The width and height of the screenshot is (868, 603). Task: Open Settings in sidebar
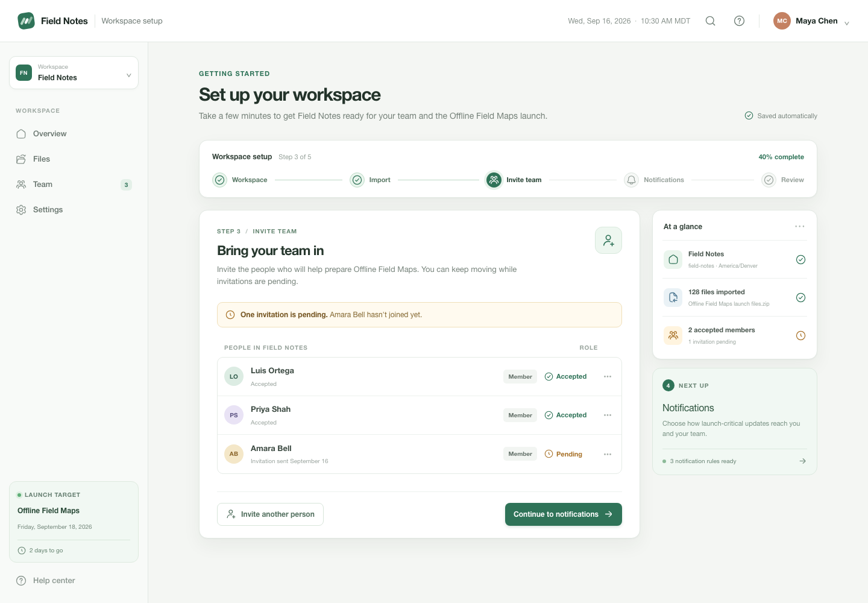(74, 210)
